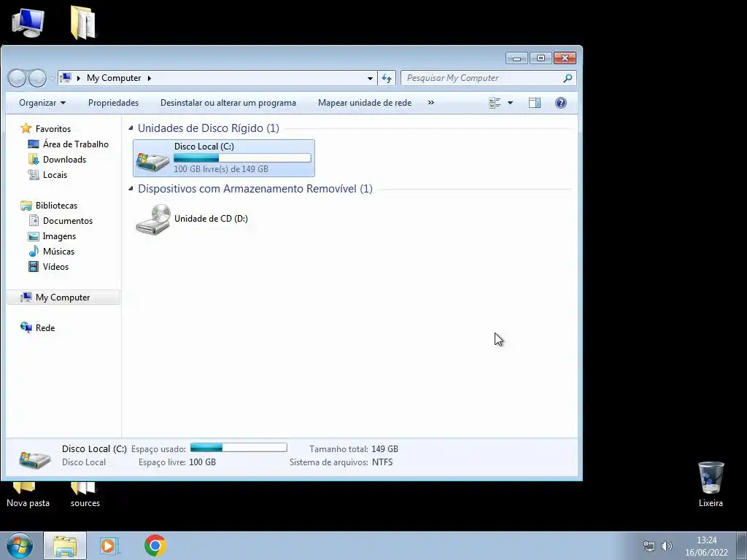Select My Computer in navigation pane
Image resolution: width=747 pixels, height=560 pixels.
tap(63, 297)
